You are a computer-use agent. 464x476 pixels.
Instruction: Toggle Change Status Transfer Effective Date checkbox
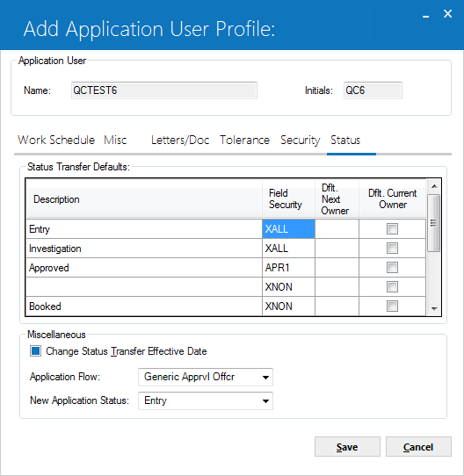(x=35, y=351)
